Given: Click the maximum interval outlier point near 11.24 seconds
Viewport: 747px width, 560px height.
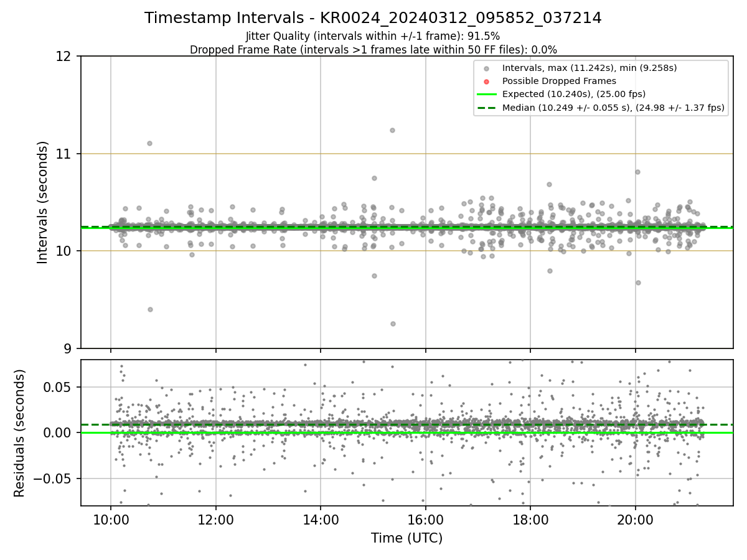Looking at the screenshot, I should [392, 130].
